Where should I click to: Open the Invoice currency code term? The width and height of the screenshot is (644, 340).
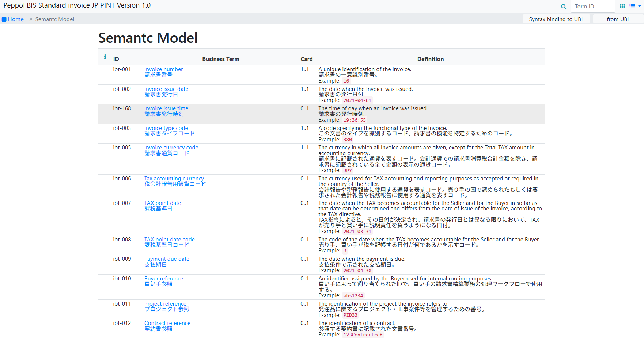[x=171, y=148]
